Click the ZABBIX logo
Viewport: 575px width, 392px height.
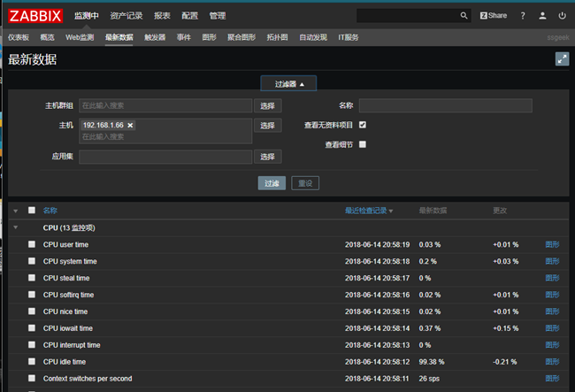pos(35,16)
